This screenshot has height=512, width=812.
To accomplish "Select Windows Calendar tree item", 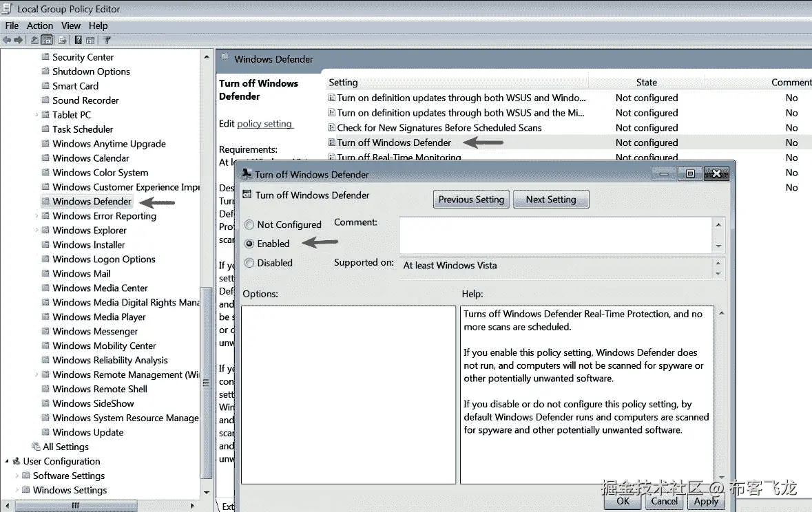I will click(91, 158).
